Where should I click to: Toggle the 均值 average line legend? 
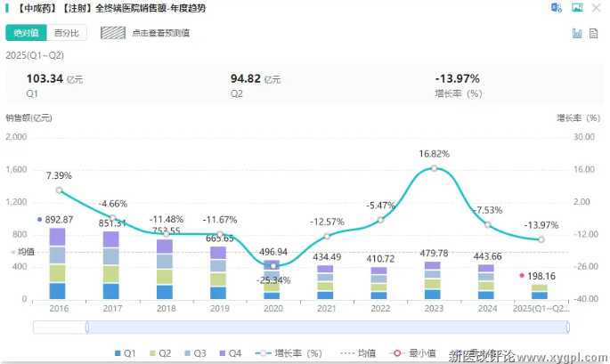click(x=360, y=353)
